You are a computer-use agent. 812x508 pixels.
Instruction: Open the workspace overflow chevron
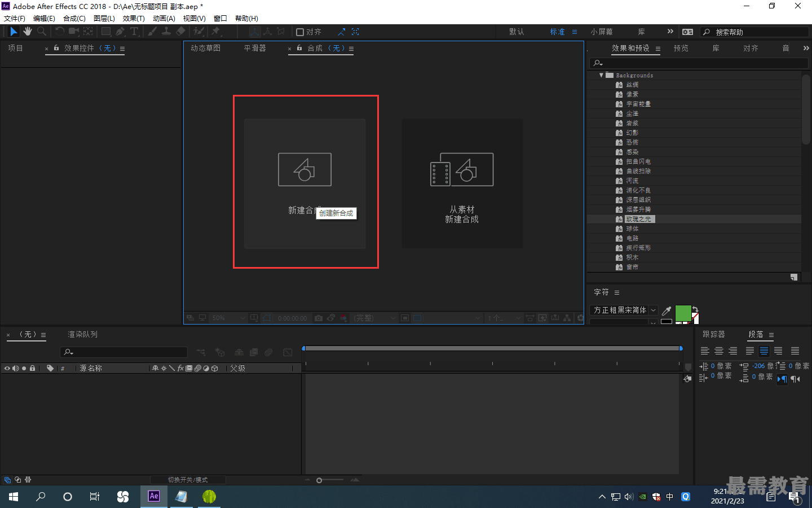click(670, 32)
